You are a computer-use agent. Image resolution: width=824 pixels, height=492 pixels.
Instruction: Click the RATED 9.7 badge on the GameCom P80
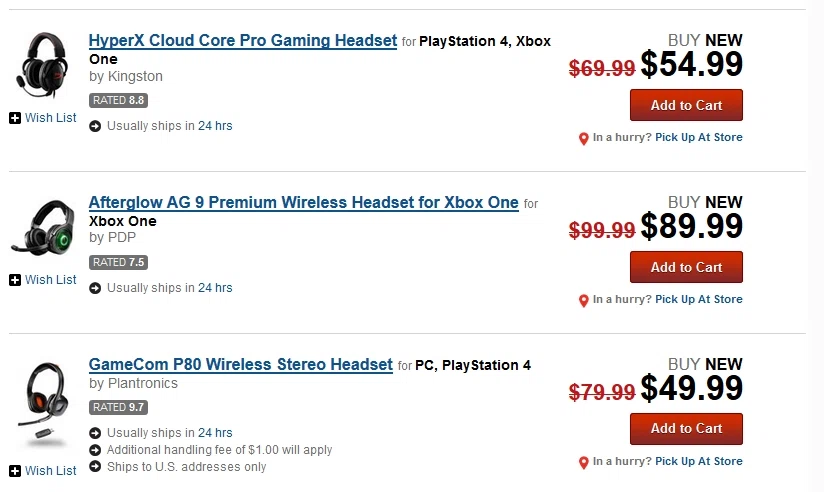[x=118, y=407]
